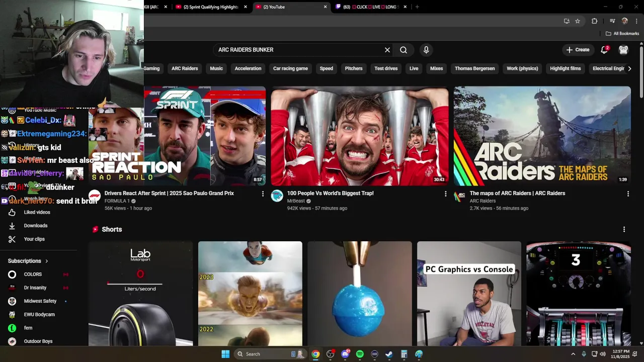
Task: Select the Test drives filter chip
Action: pos(386,68)
